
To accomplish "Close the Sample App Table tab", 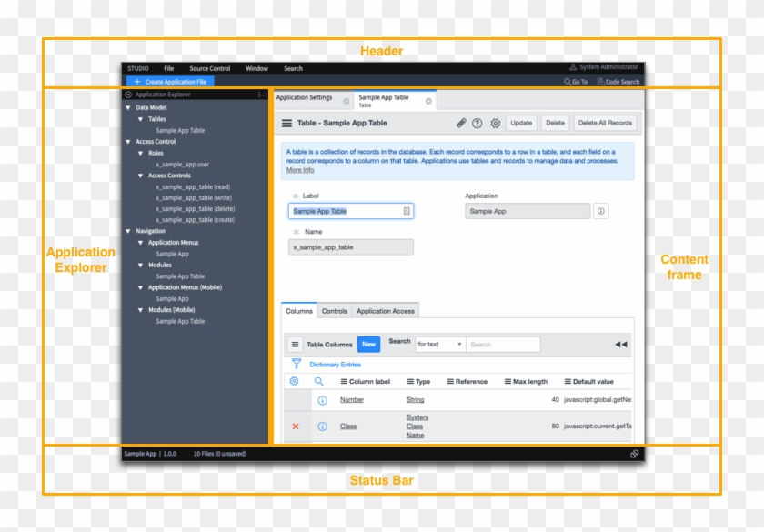I will click(428, 101).
